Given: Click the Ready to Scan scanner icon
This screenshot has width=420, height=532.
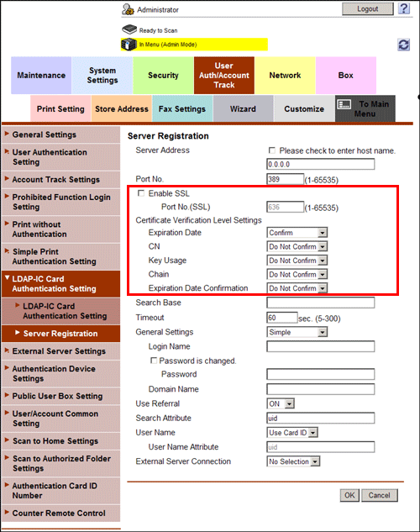Looking at the screenshot, I should pos(129,30).
